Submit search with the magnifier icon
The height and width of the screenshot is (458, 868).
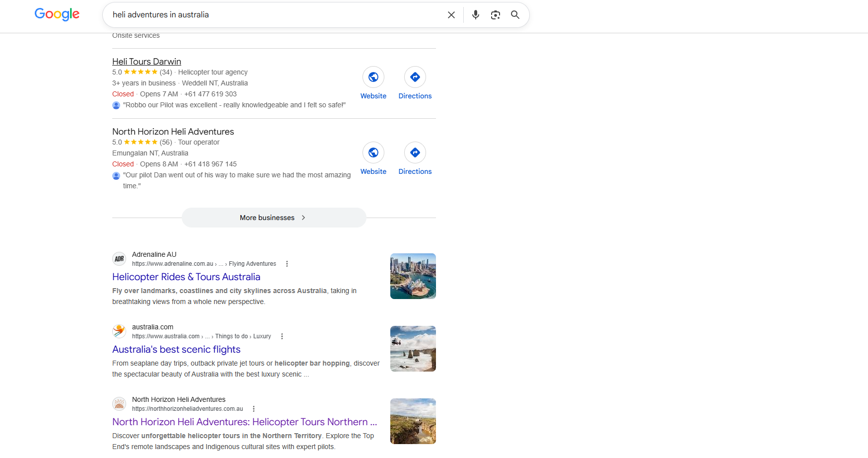click(x=515, y=15)
